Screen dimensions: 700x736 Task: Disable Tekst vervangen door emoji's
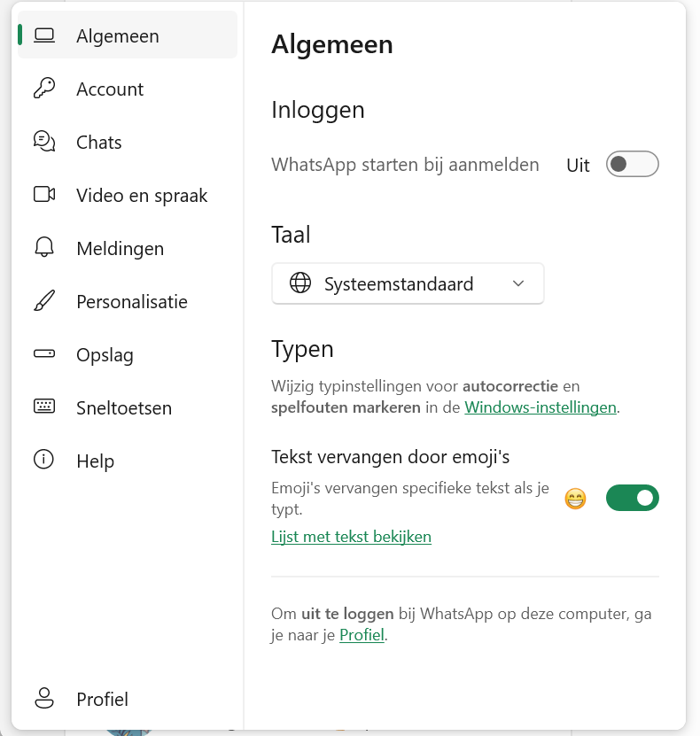click(632, 498)
